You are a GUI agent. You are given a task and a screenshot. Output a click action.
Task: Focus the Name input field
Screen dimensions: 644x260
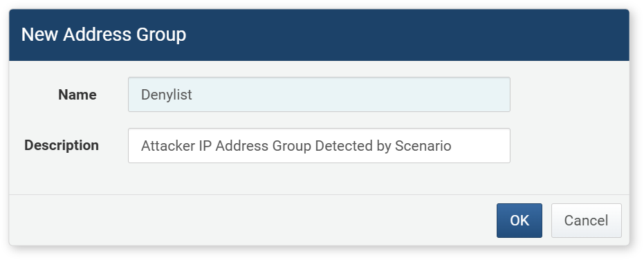coord(319,95)
